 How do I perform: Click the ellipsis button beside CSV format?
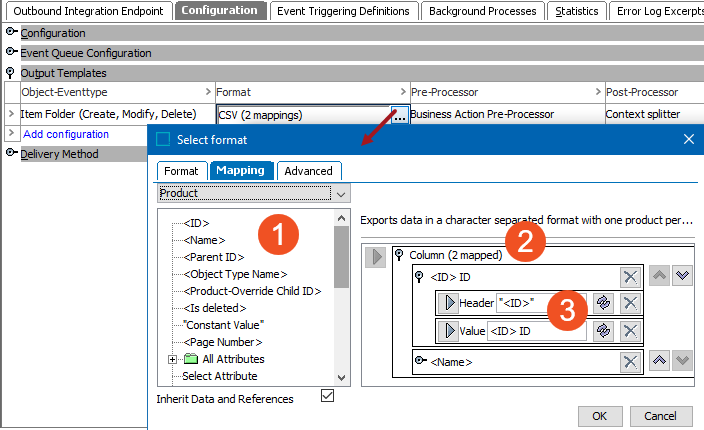[399, 115]
